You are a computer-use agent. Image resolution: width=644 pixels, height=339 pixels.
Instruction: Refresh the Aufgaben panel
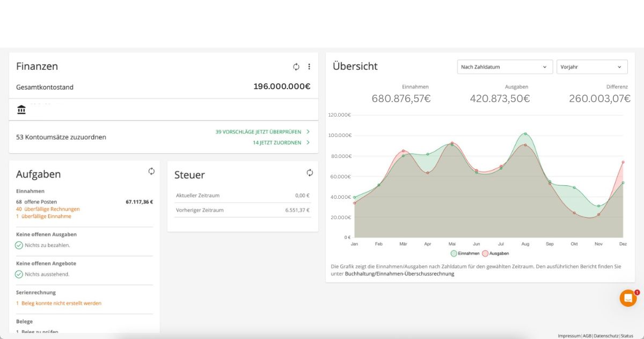pos(151,171)
